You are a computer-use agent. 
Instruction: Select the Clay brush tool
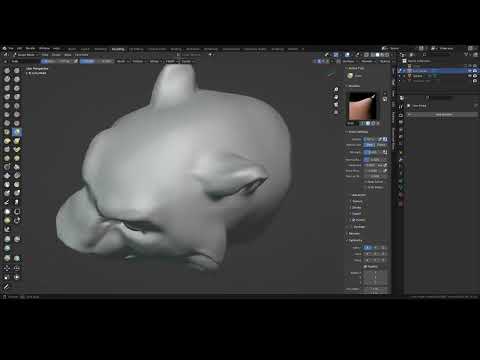tap(7, 79)
